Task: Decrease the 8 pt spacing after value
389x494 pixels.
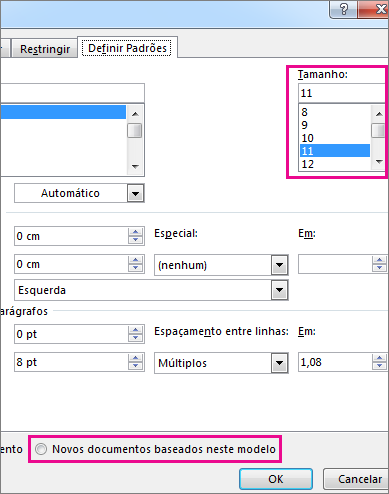Action: [135, 366]
